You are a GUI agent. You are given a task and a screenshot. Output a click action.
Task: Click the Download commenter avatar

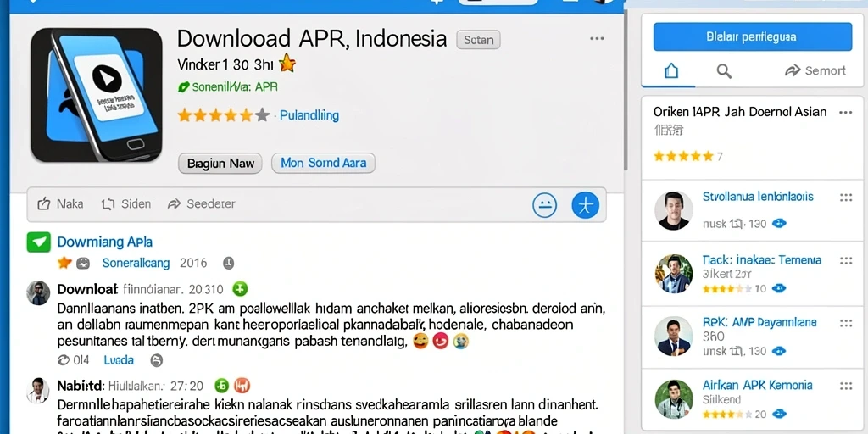[38, 292]
